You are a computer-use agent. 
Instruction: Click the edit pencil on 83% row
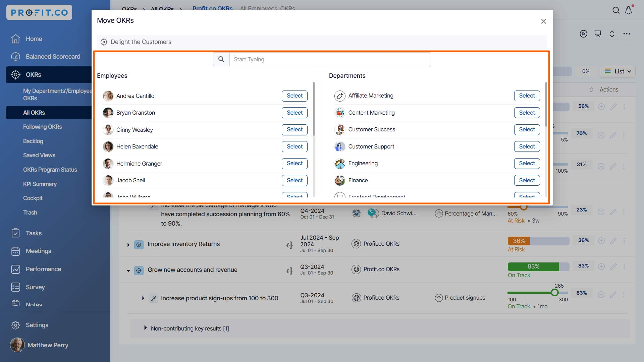(613, 266)
